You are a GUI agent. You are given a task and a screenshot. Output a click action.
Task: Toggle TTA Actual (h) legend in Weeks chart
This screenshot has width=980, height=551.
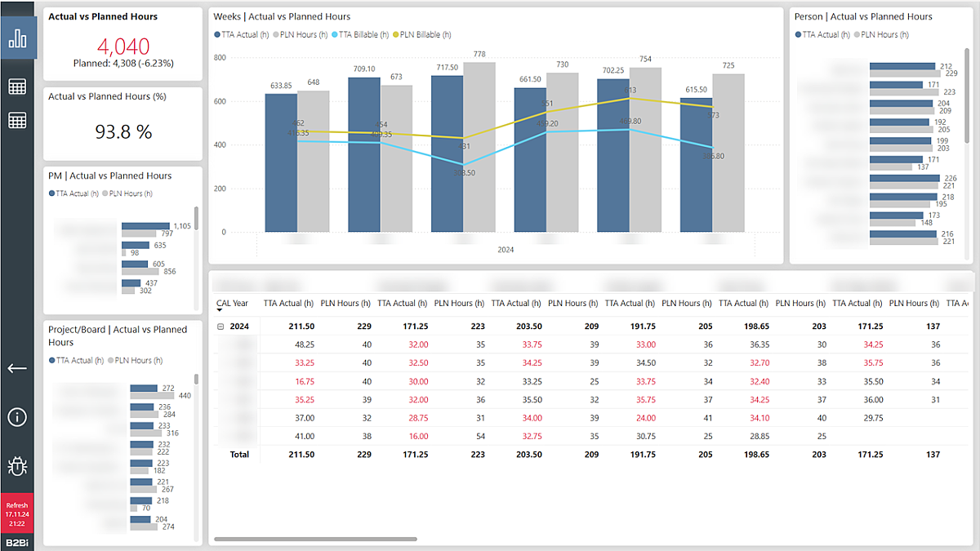click(242, 34)
